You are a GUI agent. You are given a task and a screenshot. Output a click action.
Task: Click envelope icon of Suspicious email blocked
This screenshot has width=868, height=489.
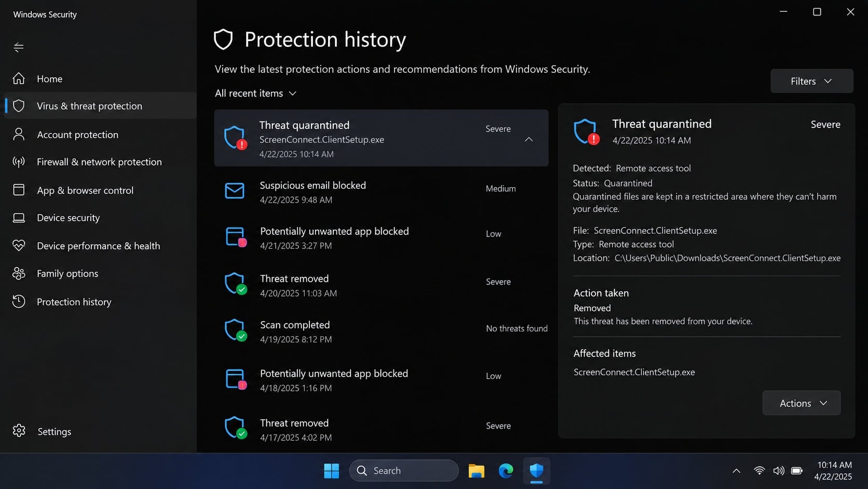235,191
